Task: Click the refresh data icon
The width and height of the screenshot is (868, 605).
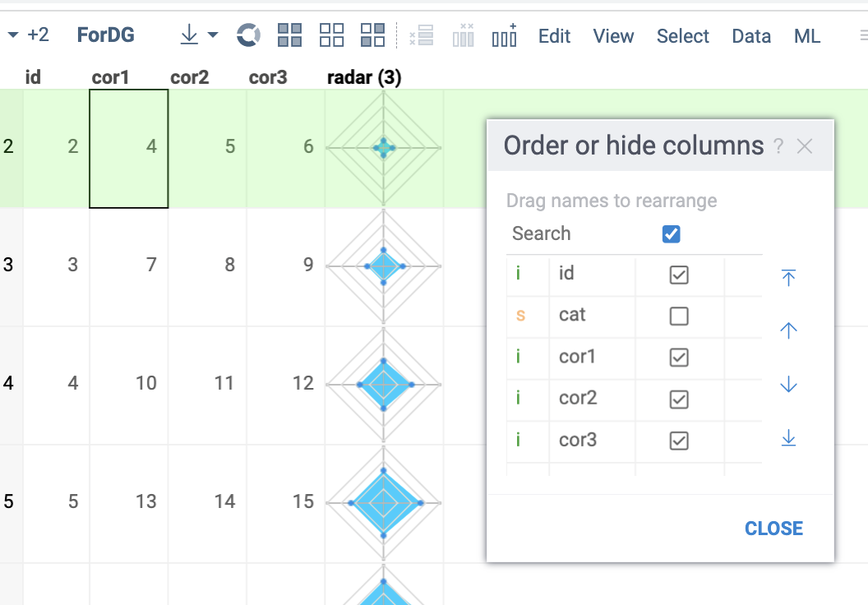Action: 247,35
